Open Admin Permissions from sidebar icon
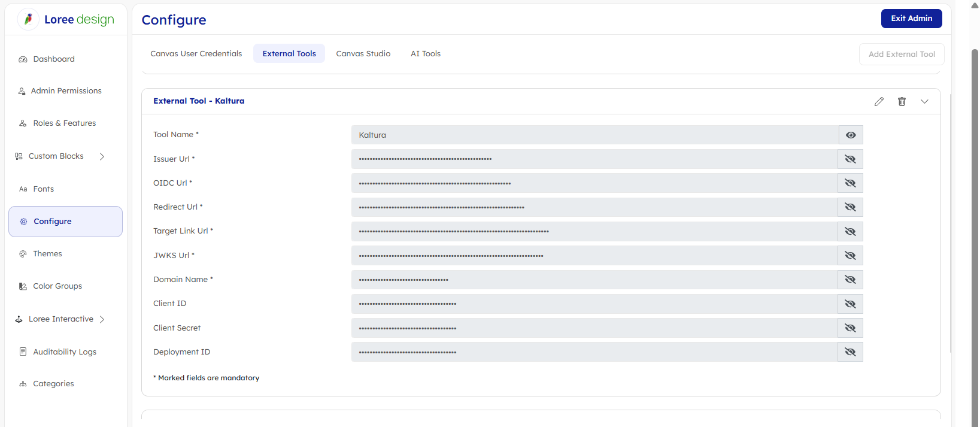The width and height of the screenshot is (980, 427). pyautogui.click(x=22, y=91)
